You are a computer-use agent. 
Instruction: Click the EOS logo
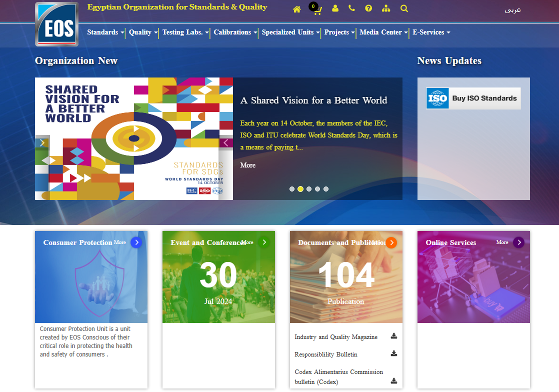[x=56, y=24]
